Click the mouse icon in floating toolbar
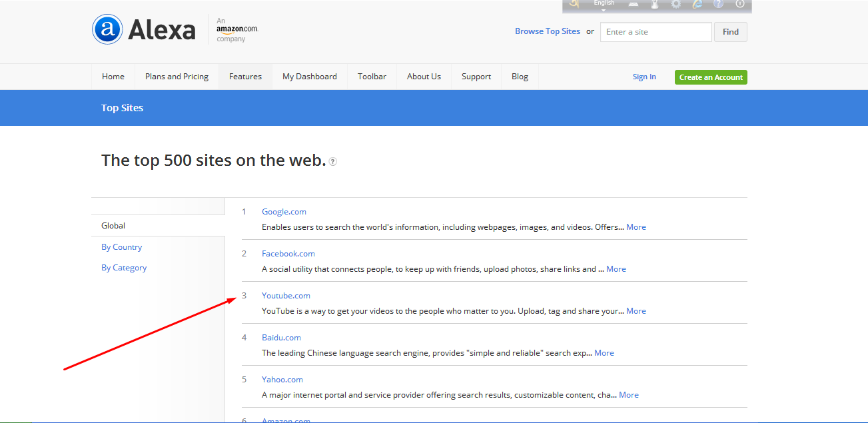Viewport: 868px width, 423px height. [x=655, y=4]
